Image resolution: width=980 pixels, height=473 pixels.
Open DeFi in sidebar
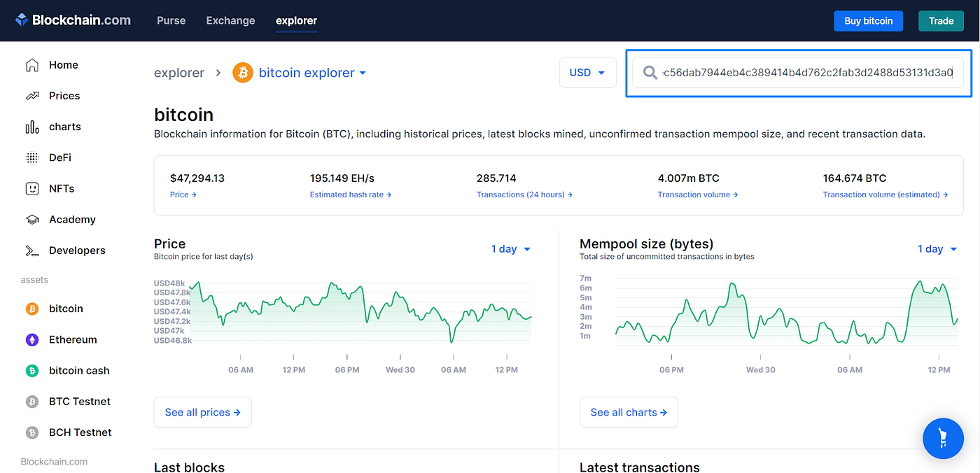[x=60, y=157]
